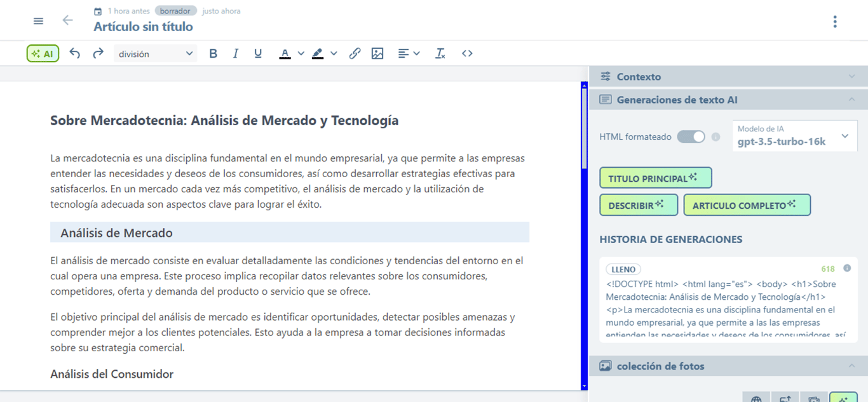868x402 pixels.
Task: Generate a TITULO PRINCIPAL
Action: point(655,178)
